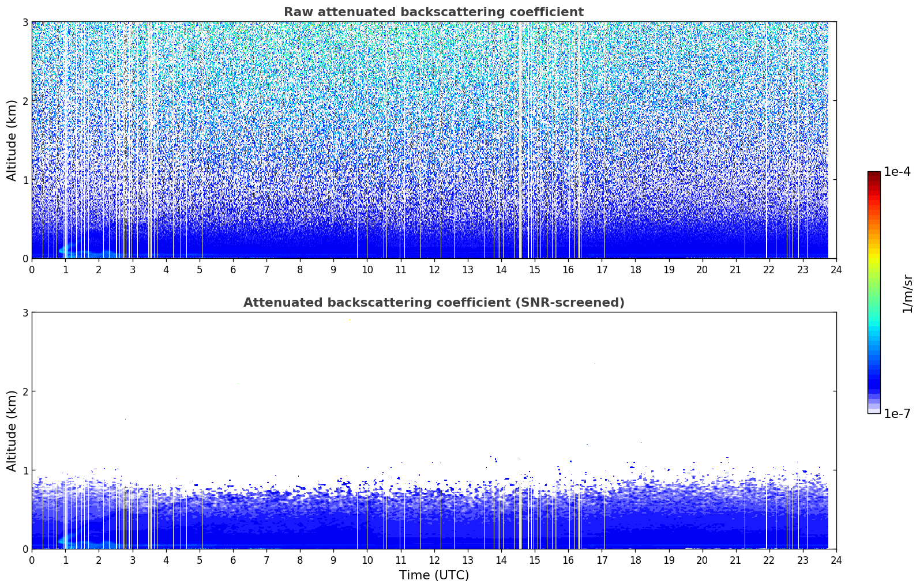Click the '6' tick on the top plot time axis

click(x=233, y=270)
